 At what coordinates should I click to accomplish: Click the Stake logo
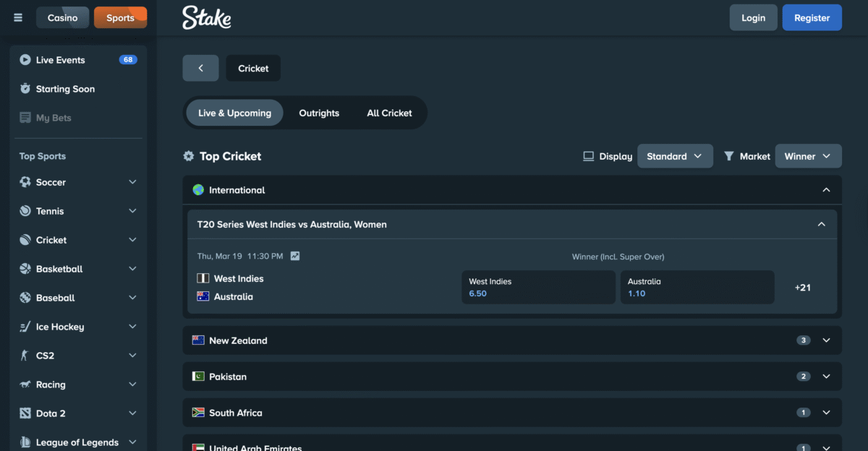(x=207, y=17)
